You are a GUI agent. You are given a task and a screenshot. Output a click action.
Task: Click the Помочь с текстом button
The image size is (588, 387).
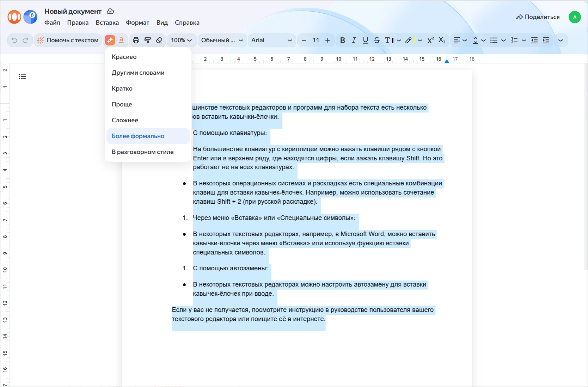68,40
